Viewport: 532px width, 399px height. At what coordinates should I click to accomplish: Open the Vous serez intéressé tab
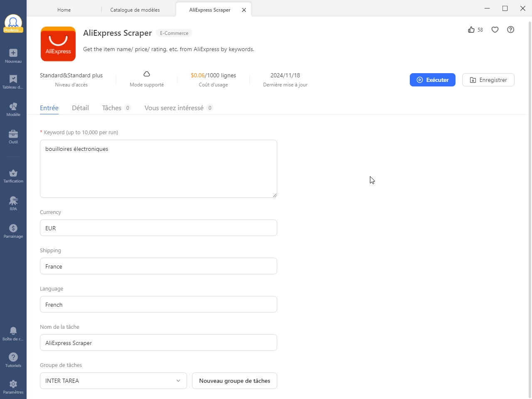click(179, 108)
